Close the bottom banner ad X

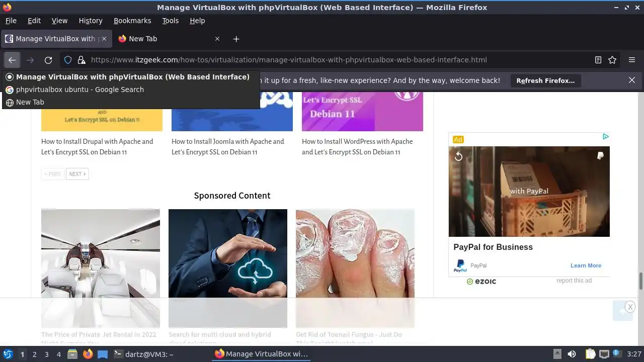pos(630,307)
